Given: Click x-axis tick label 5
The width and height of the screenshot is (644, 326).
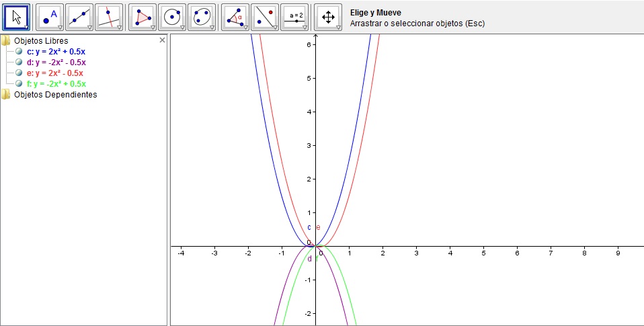Looking at the screenshot, I should (483, 253).
